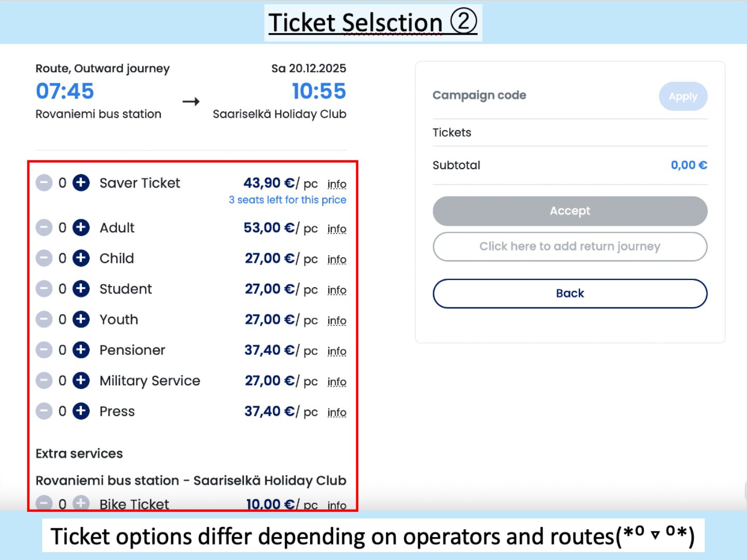Add a Student ticket using plus
This screenshot has width=747, height=560.
pos(81,289)
